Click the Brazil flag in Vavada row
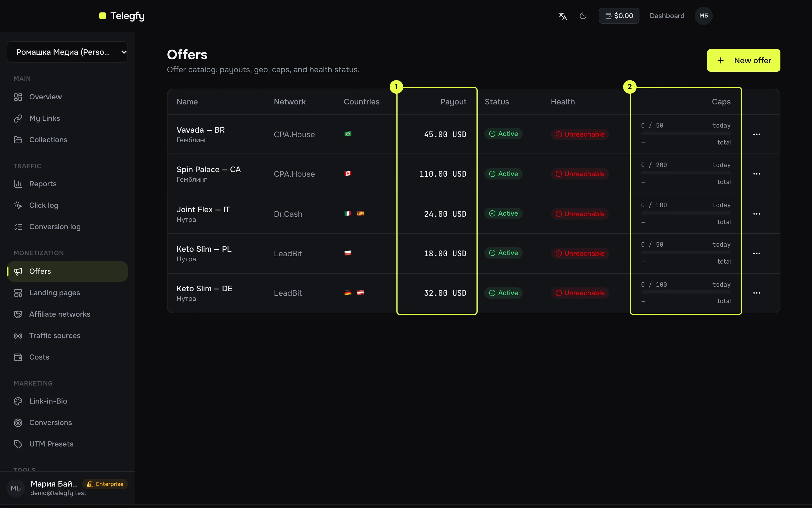The width and height of the screenshot is (812, 508). point(348,134)
